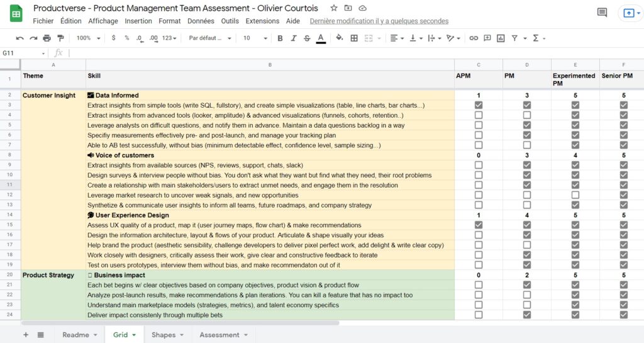Screen dimensions: 644x343
Task: Open the Fichier menu
Action: [x=43, y=21]
